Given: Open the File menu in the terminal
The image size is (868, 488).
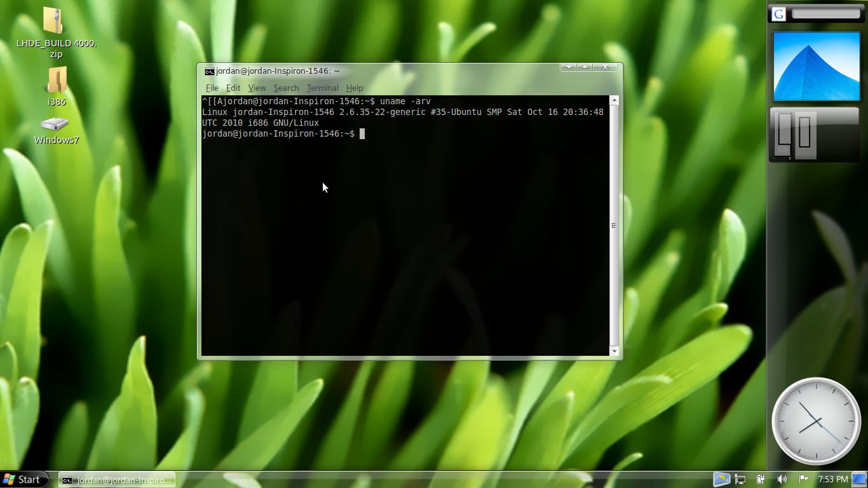Looking at the screenshot, I should click(212, 88).
